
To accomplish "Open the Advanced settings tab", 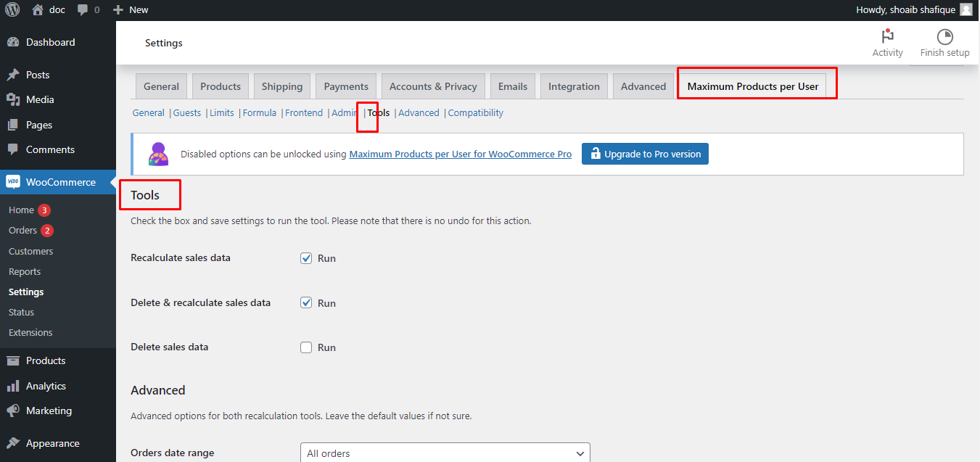I will [x=643, y=86].
